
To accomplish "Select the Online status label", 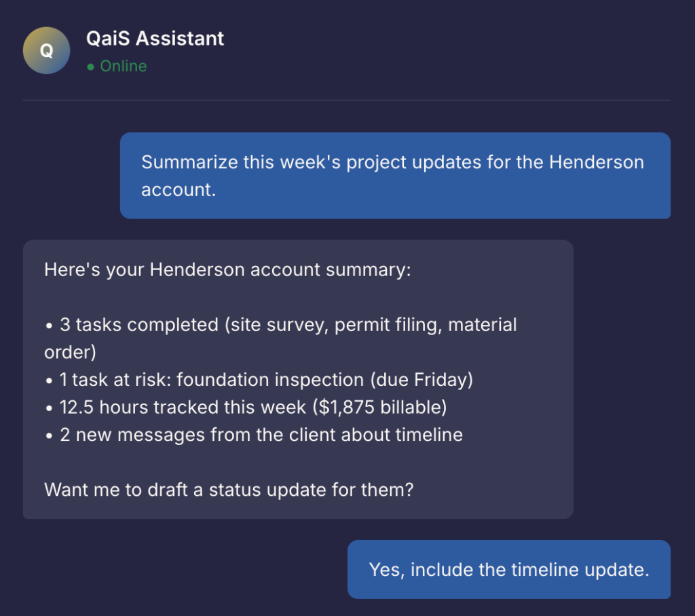I will 124,66.
